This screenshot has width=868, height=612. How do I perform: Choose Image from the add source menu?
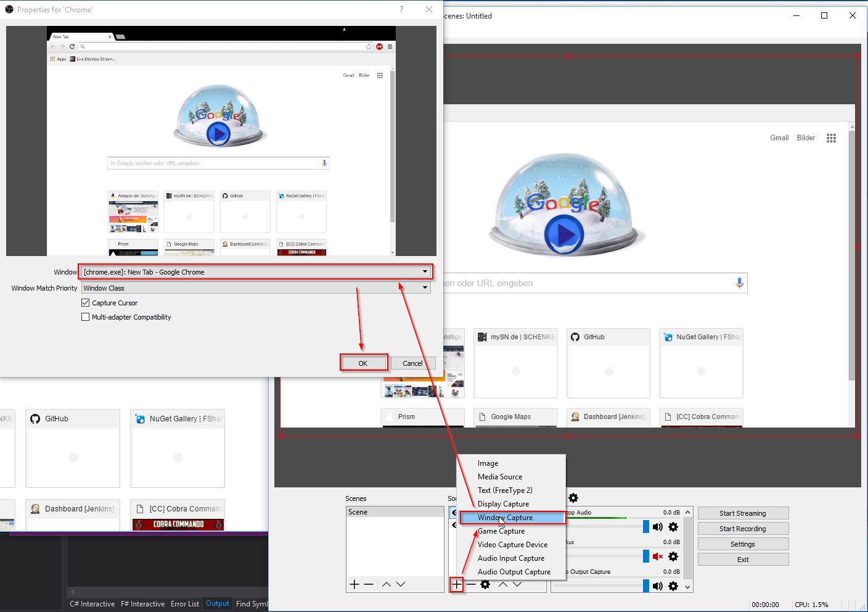pyautogui.click(x=511, y=463)
